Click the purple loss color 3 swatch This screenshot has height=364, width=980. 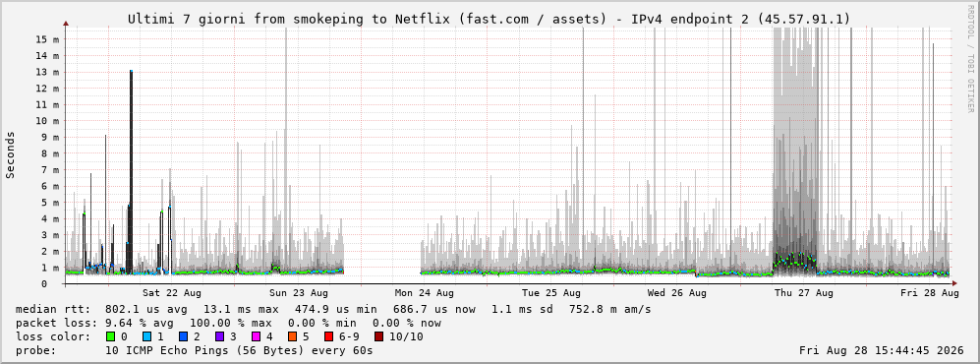[219, 337]
